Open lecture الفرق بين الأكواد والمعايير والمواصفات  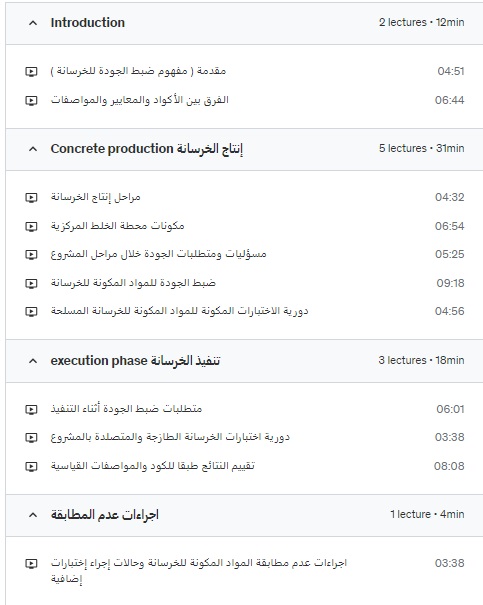point(140,100)
